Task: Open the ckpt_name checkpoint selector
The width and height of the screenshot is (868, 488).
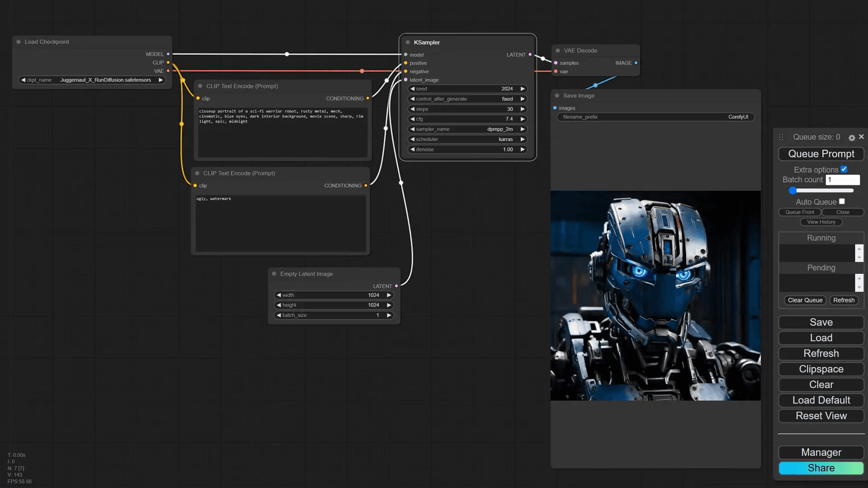Action: (x=92, y=80)
